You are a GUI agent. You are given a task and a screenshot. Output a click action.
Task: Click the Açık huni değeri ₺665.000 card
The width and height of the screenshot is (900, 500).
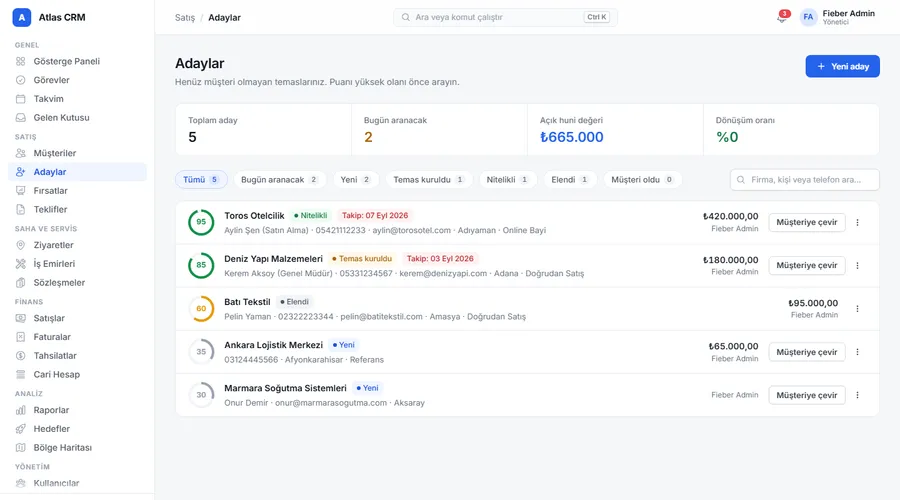615,130
